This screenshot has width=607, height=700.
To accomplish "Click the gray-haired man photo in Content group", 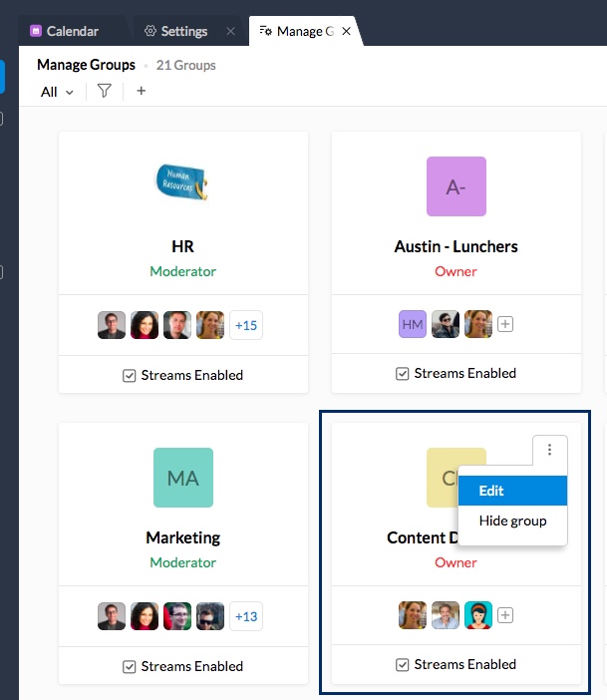I will pos(446,615).
